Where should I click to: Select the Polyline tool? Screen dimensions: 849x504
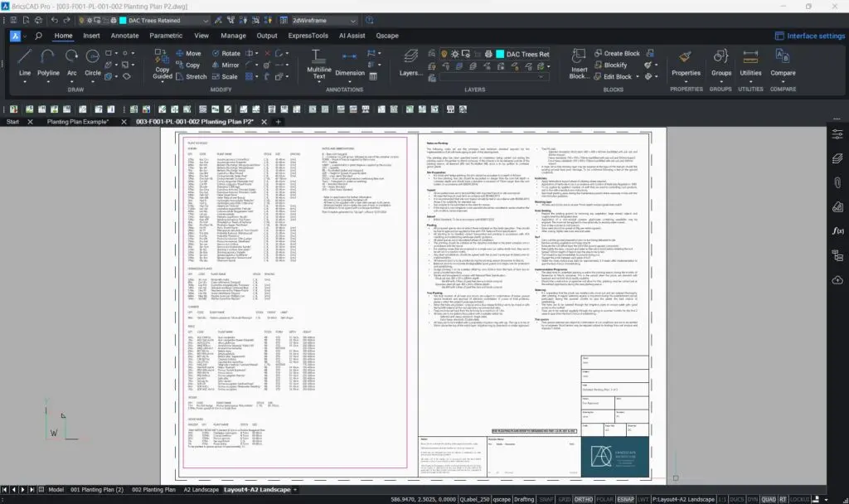pos(48,62)
